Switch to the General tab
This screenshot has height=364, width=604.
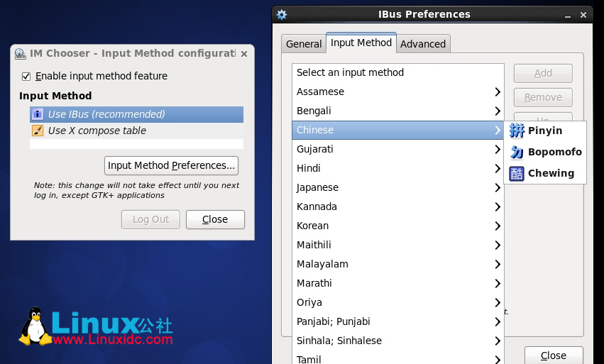coord(304,44)
